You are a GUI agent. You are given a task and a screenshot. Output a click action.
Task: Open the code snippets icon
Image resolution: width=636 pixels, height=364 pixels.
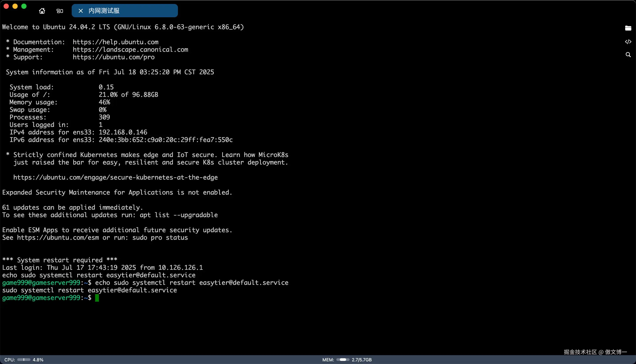pos(628,42)
